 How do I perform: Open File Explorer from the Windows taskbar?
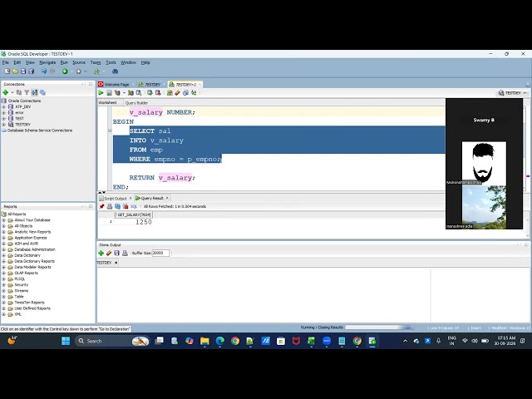pos(204,341)
